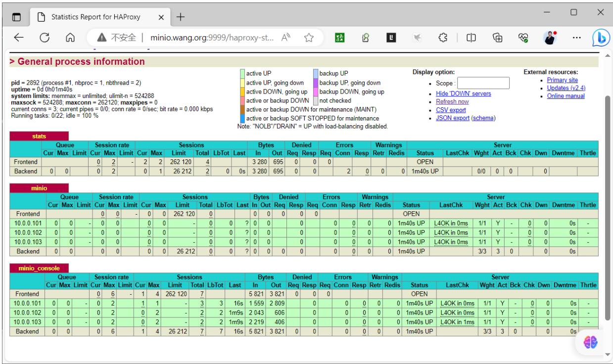
Task: Click the stats proxy name header
Action: coord(40,136)
